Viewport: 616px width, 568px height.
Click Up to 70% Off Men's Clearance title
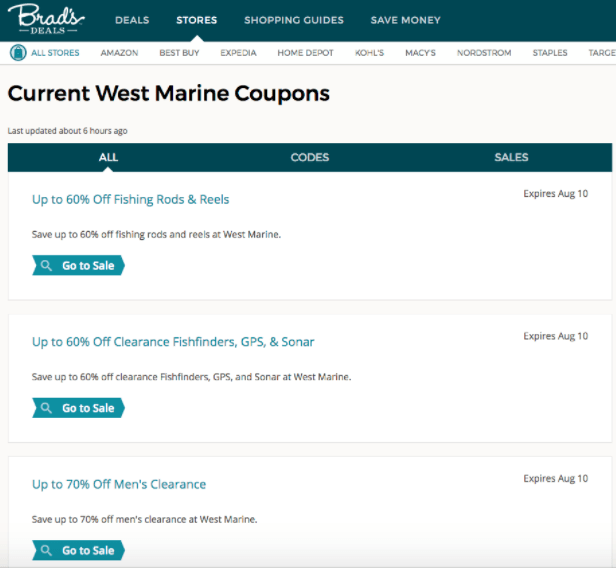pos(119,484)
